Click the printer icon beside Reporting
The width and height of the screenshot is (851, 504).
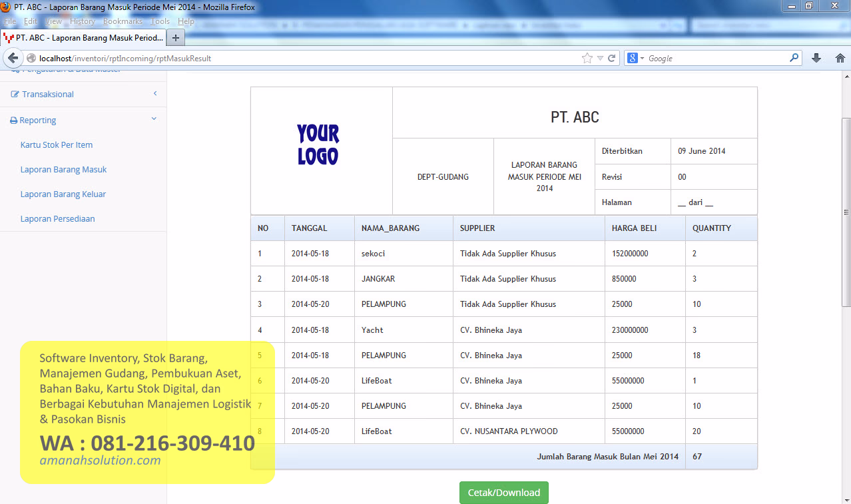[x=13, y=121]
